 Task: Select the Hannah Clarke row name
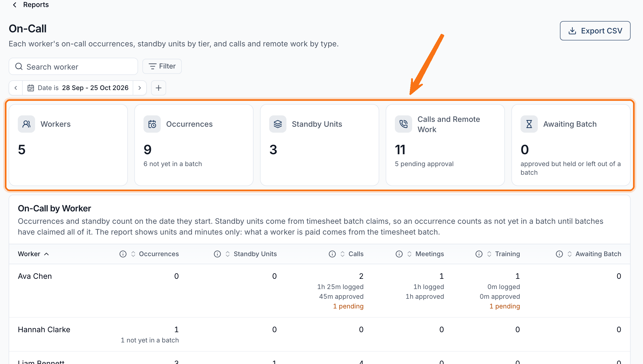[44, 329]
